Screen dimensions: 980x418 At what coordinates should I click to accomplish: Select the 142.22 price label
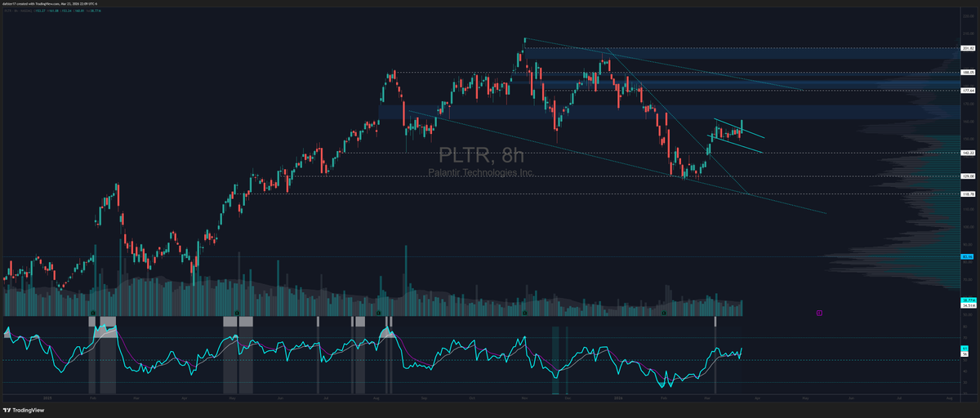tap(968, 153)
